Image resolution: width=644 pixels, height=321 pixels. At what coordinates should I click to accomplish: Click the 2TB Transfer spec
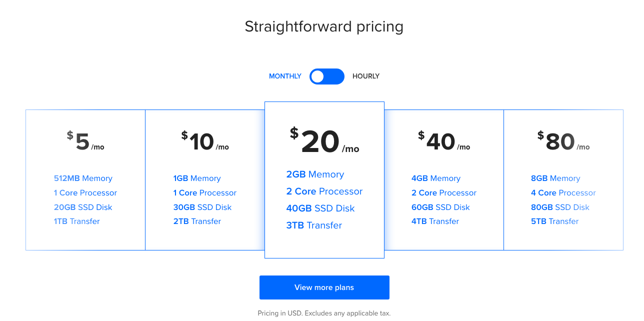197,221
